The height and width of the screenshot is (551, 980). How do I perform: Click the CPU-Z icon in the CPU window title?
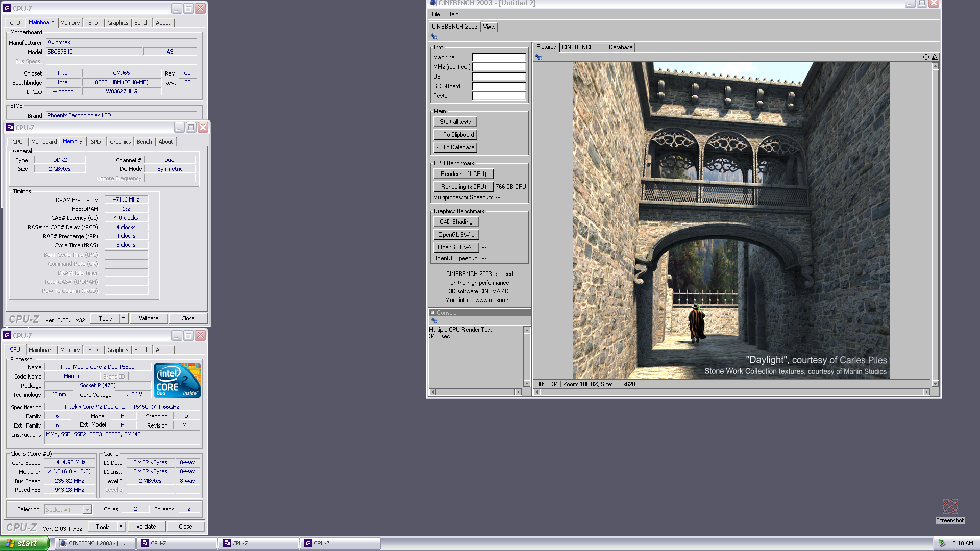point(7,336)
